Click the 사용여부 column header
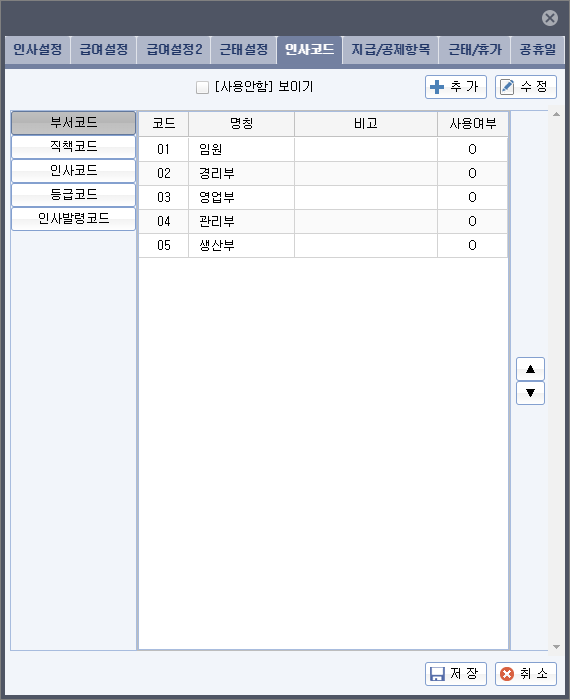Image resolution: width=570 pixels, height=700 pixels. point(473,124)
